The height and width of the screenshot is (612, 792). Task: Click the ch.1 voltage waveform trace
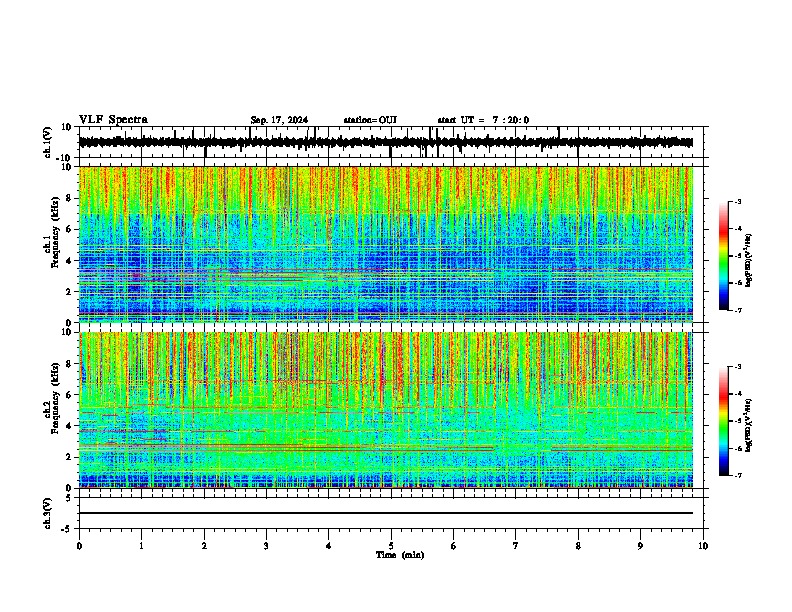[386, 142]
